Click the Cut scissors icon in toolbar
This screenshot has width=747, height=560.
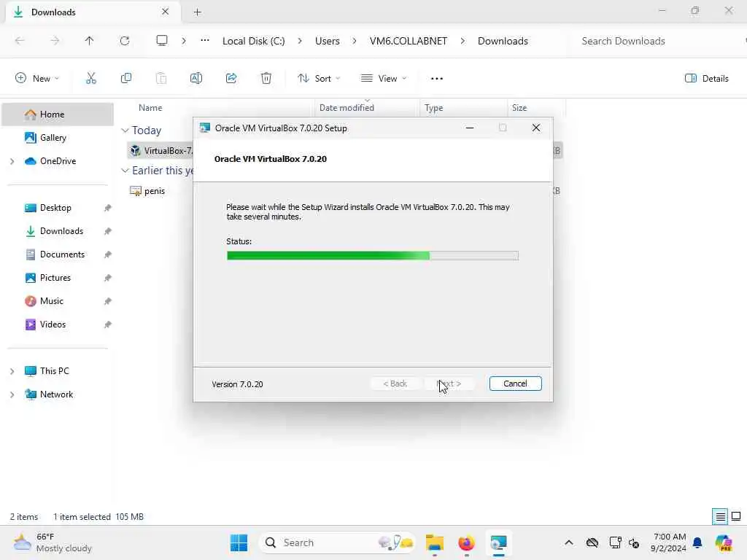coord(91,79)
